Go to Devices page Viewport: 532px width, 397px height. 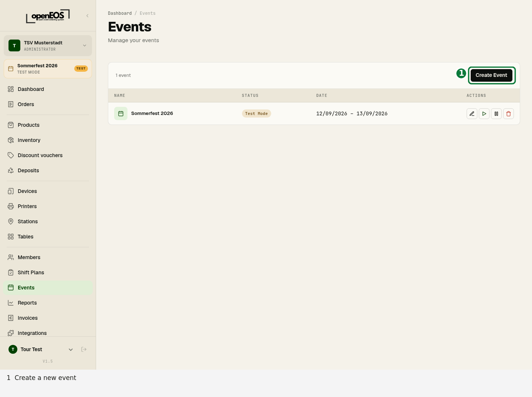[48, 191]
